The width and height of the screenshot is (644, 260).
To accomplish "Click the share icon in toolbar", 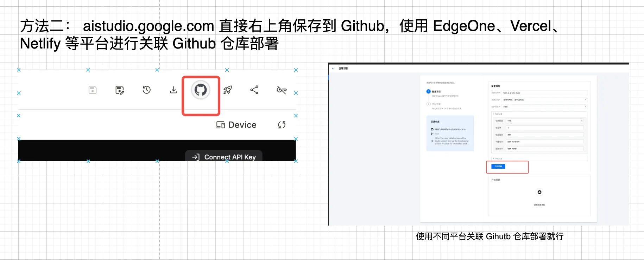I will pyautogui.click(x=254, y=90).
